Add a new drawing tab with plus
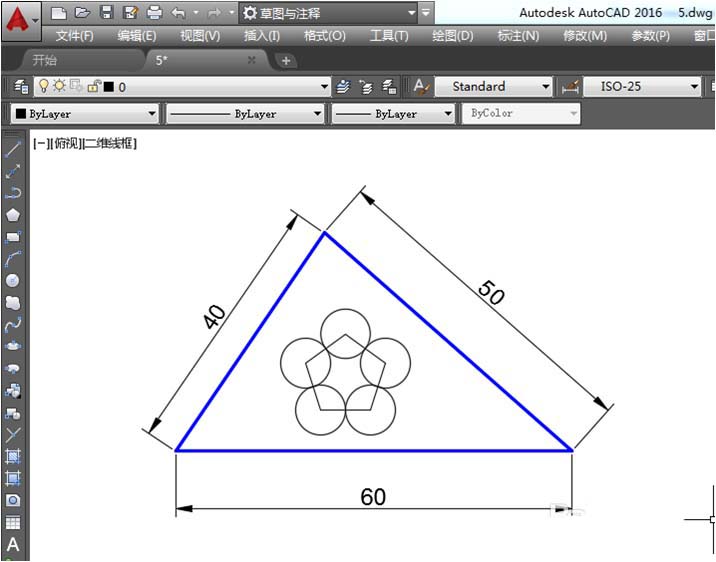Image resolution: width=716 pixels, height=562 pixels. [x=286, y=60]
